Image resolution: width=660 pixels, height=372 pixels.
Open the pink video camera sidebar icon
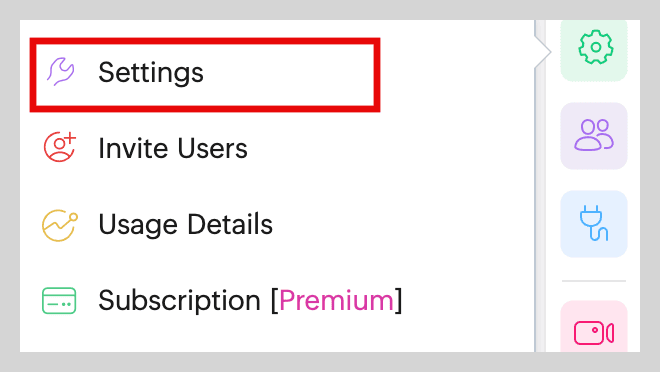594,327
